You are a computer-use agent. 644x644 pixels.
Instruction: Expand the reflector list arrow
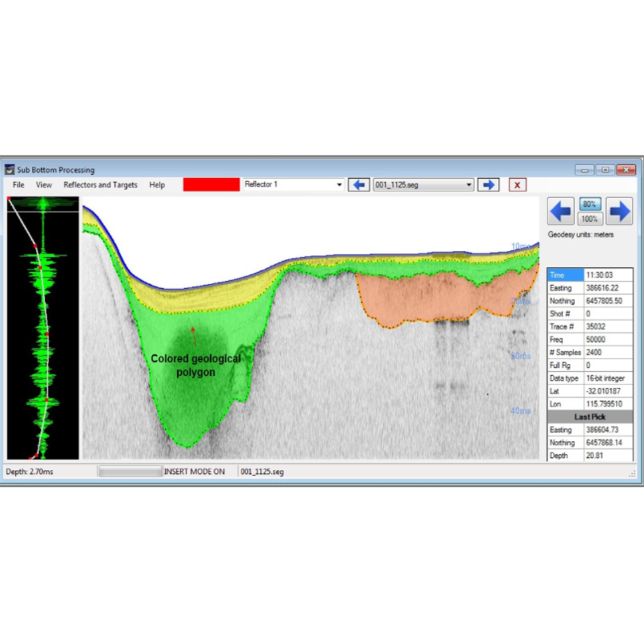[339, 184]
